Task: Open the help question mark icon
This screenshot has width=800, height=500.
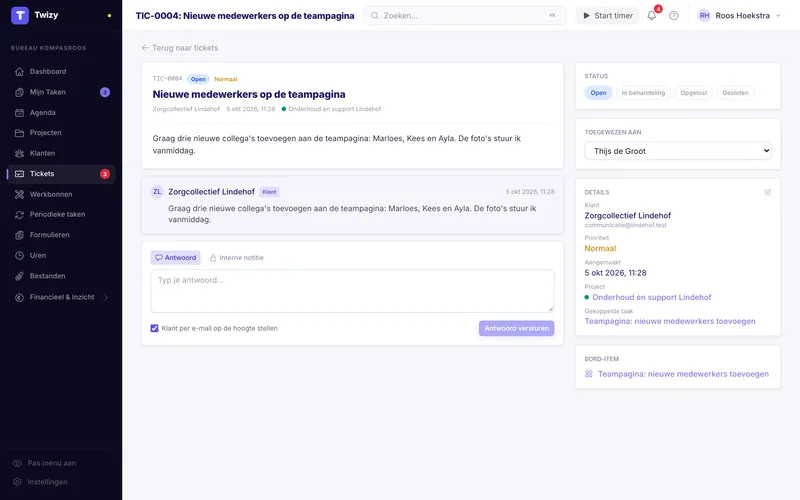Action: tap(674, 15)
